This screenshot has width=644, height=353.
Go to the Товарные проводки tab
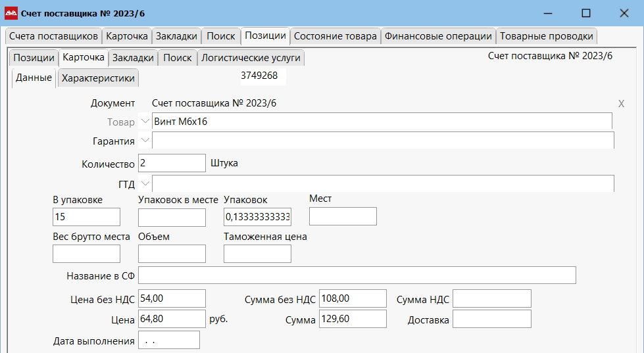(x=546, y=36)
